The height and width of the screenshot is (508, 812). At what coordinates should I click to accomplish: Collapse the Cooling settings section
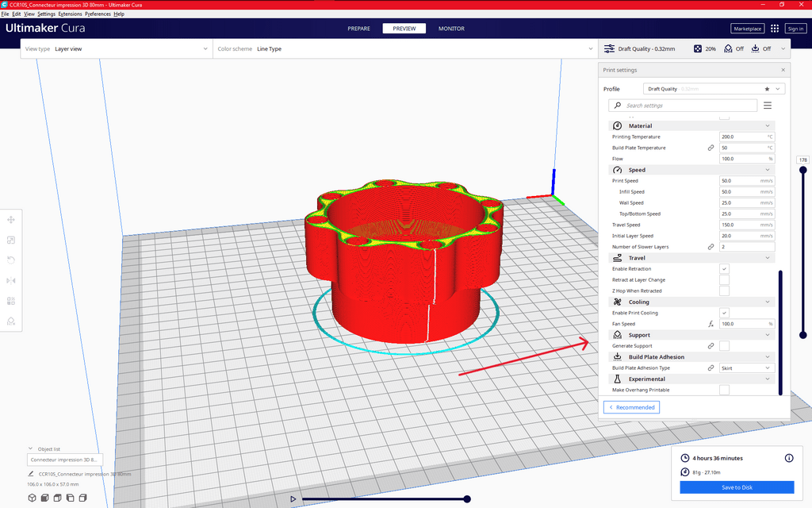pyautogui.click(x=691, y=302)
